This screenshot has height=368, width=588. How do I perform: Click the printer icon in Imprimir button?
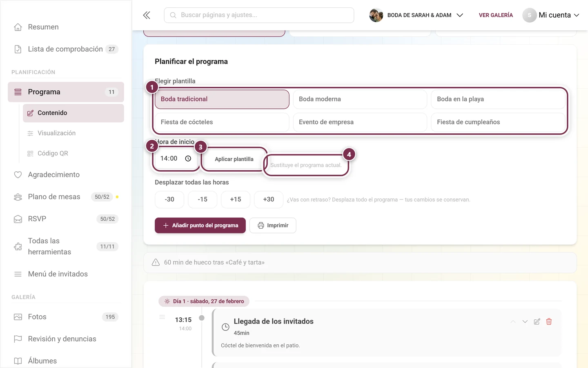(261, 225)
